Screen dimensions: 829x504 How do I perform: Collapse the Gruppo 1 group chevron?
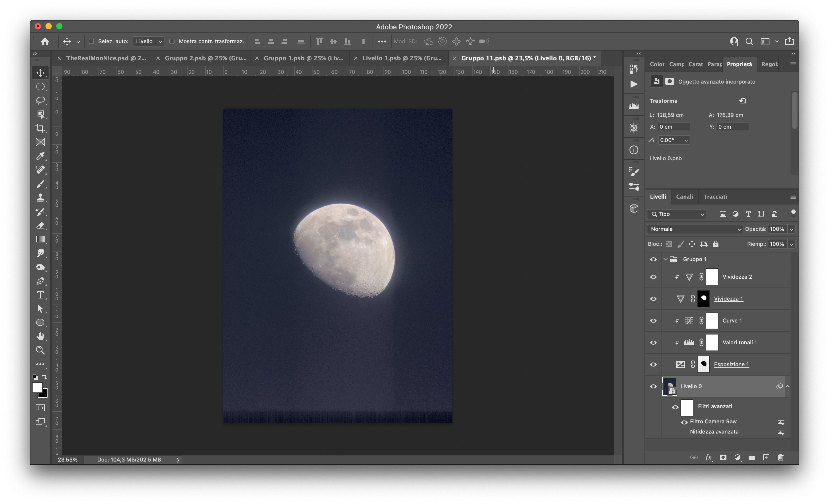pyautogui.click(x=666, y=259)
